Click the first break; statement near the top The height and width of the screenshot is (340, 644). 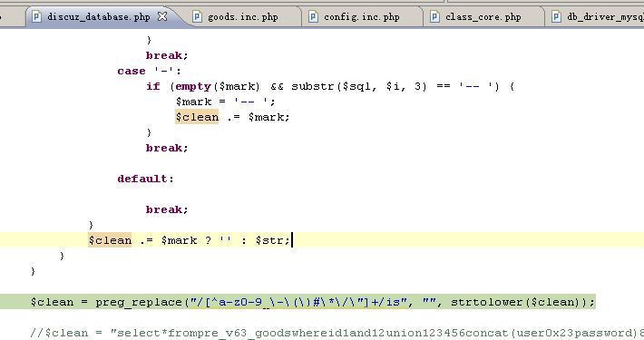[167, 55]
